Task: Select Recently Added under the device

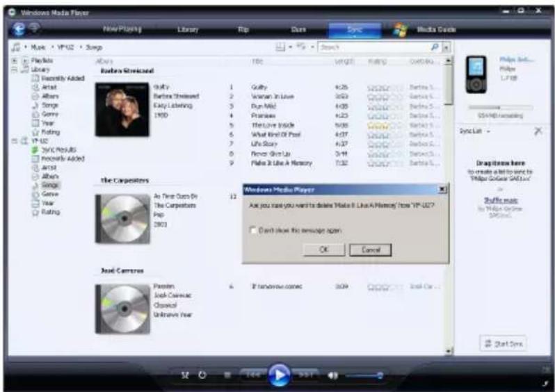Action: tap(63, 158)
